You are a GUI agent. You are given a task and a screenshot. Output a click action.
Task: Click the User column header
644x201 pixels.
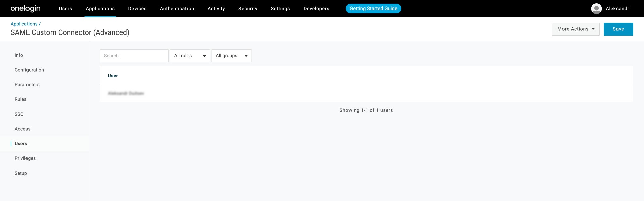113,76
